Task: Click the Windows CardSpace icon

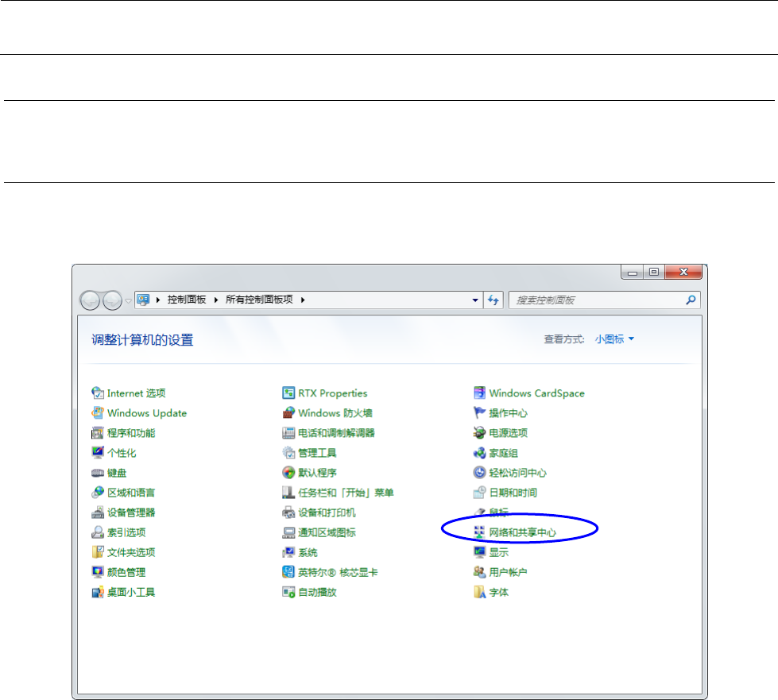Action: (479, 393)
